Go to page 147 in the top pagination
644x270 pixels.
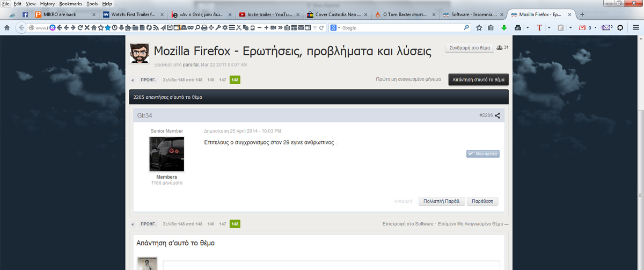tap(223, 80)
